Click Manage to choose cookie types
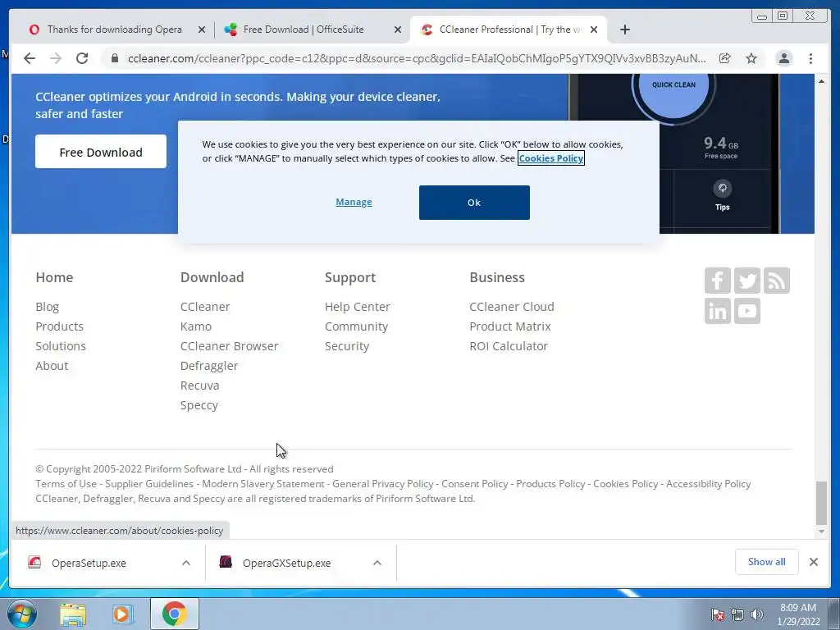840x630 pixels. pyautogui.click(x=354, y=202)
